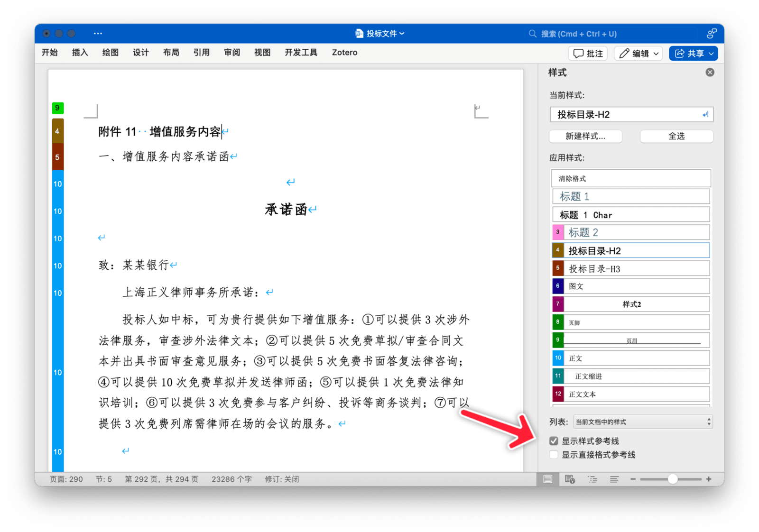
Task: Switch to print layout view icon
Action: pos(548,479)
